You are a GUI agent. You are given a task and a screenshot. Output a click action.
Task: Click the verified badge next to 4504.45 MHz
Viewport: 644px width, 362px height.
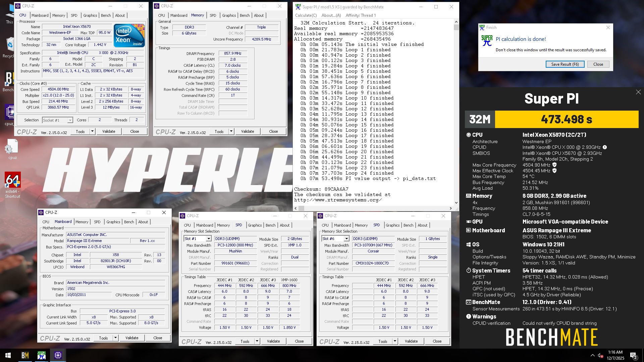click(554, 171)
